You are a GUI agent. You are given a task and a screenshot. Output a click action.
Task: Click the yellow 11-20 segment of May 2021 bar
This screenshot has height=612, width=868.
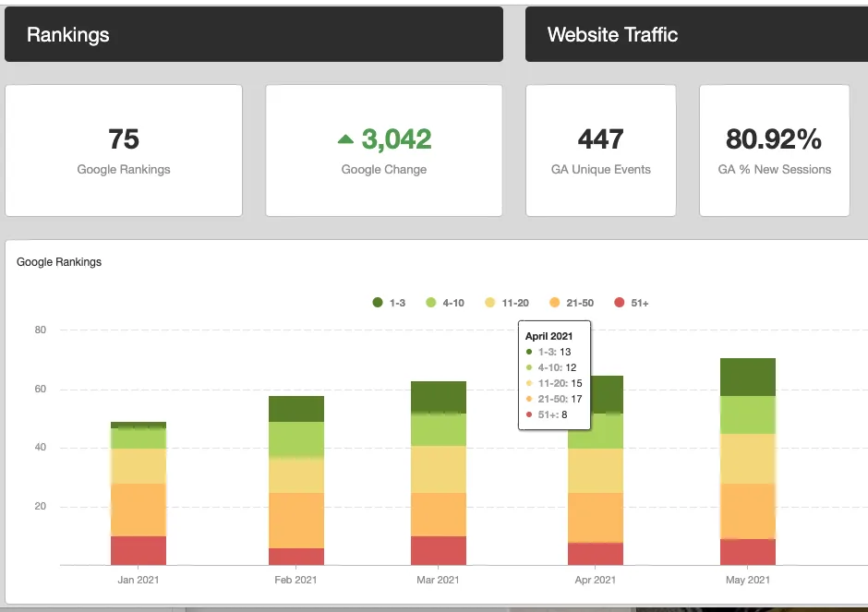[x=748, y=460]
